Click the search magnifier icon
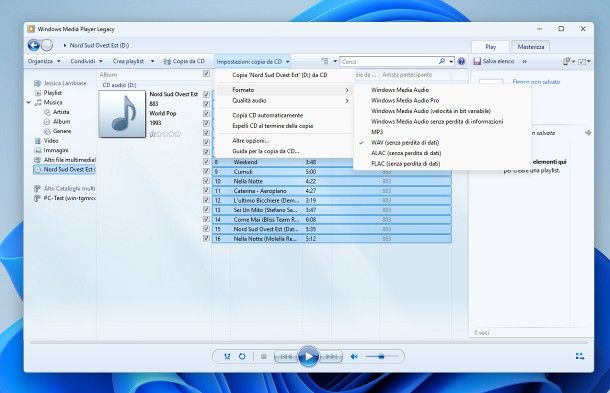 pos(442,61)
